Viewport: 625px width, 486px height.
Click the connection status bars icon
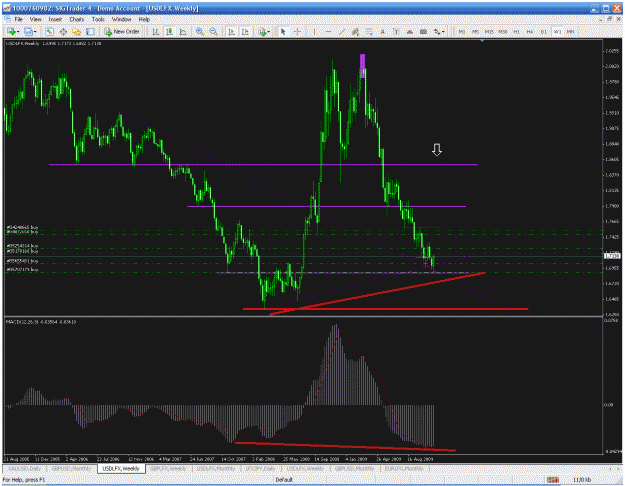click(552, 480)
